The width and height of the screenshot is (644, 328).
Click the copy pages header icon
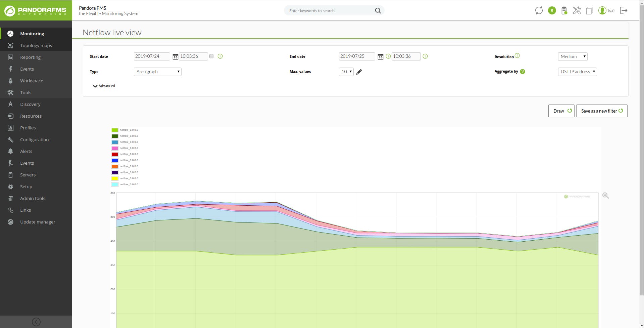pos(589,10)
